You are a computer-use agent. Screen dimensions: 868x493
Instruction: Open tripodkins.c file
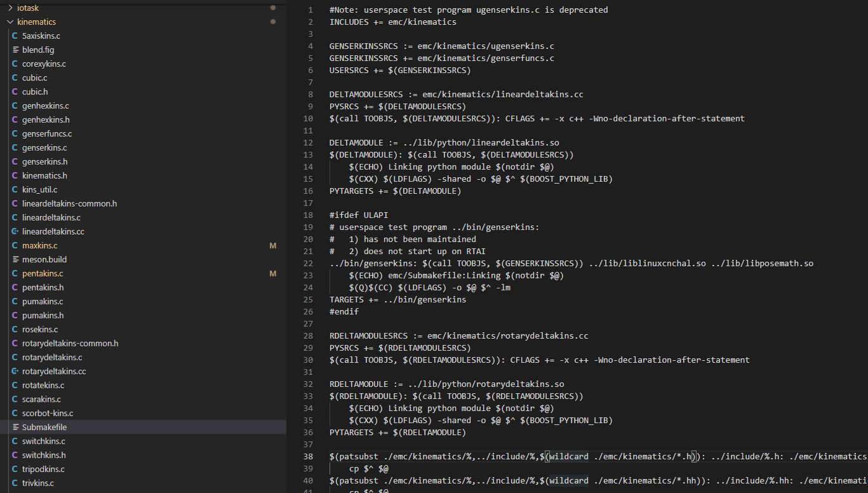pyautogui.click(x=43, y=469)
